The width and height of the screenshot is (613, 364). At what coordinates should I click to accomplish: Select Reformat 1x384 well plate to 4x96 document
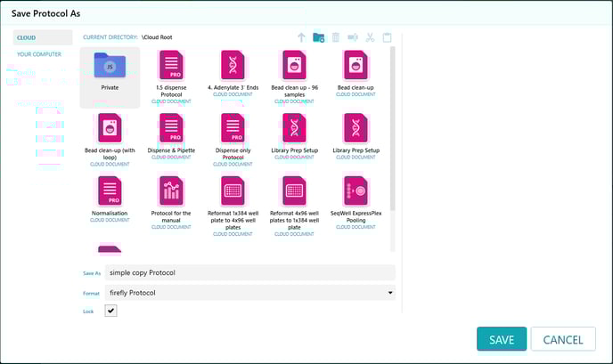point(233,206)
